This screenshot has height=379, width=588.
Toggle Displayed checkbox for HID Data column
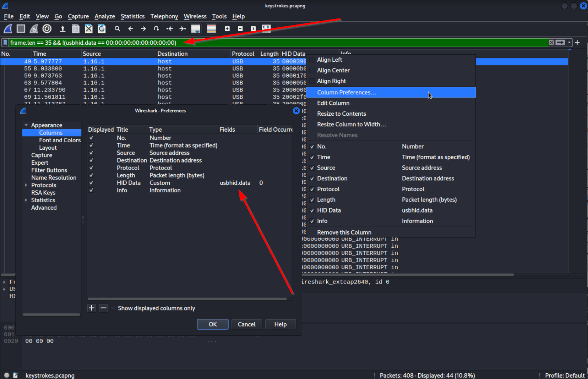pos(91,183)
